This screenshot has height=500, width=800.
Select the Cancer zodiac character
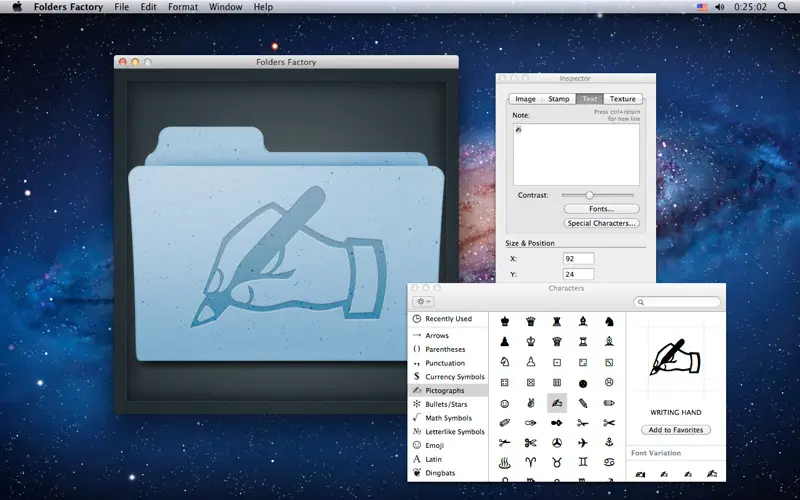(609, 463)
